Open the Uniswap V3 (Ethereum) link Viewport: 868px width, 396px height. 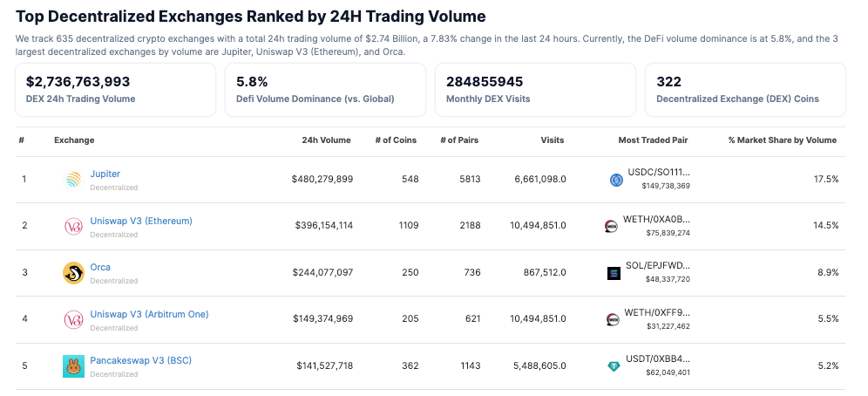[x=141, y=221]
